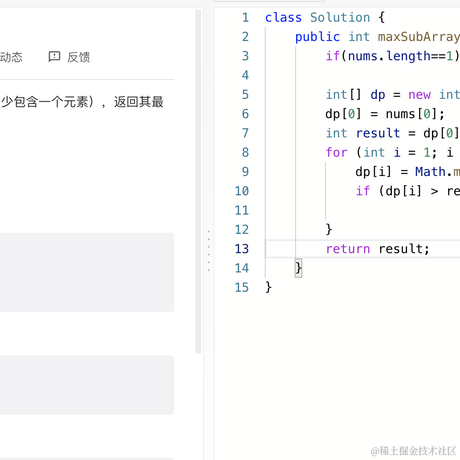Click the problem description vertical scrollbar
Image resolution: width=460 pixels, height=460 pixels.
coord(198,182)
